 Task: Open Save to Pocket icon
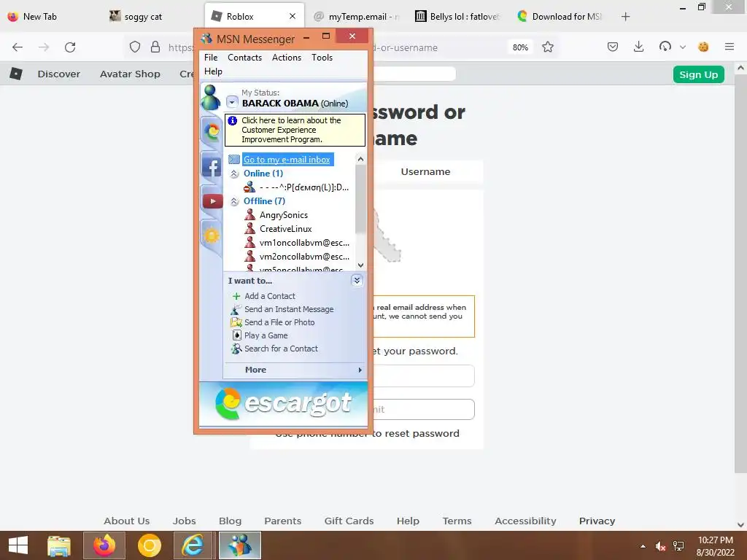coord(613,47)
